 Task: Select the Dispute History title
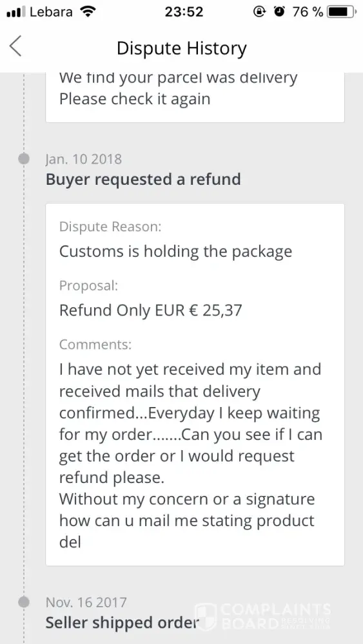182,48
